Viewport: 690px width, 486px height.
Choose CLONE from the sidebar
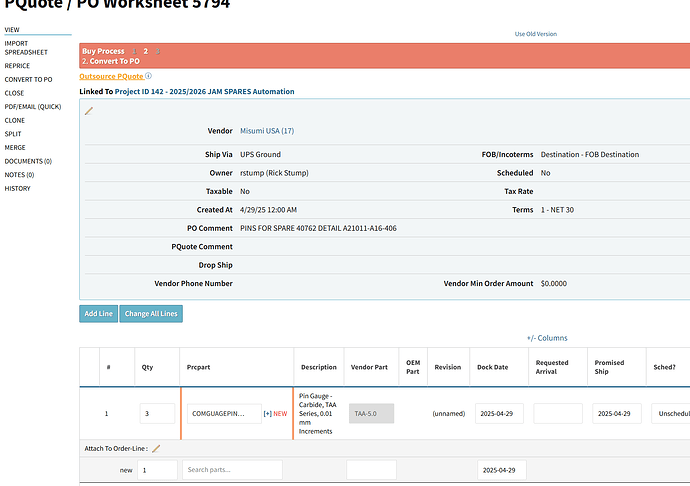pos(15,120)
